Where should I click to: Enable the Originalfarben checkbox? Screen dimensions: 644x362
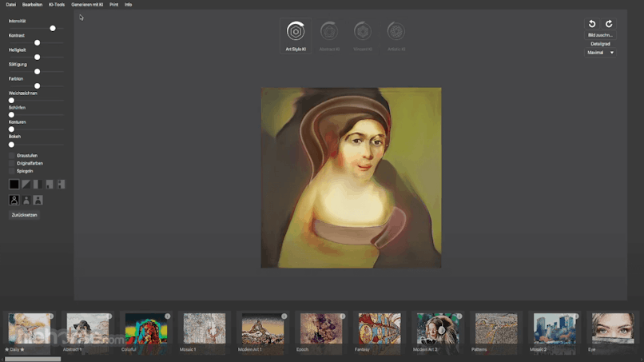[x=11, y=163]
